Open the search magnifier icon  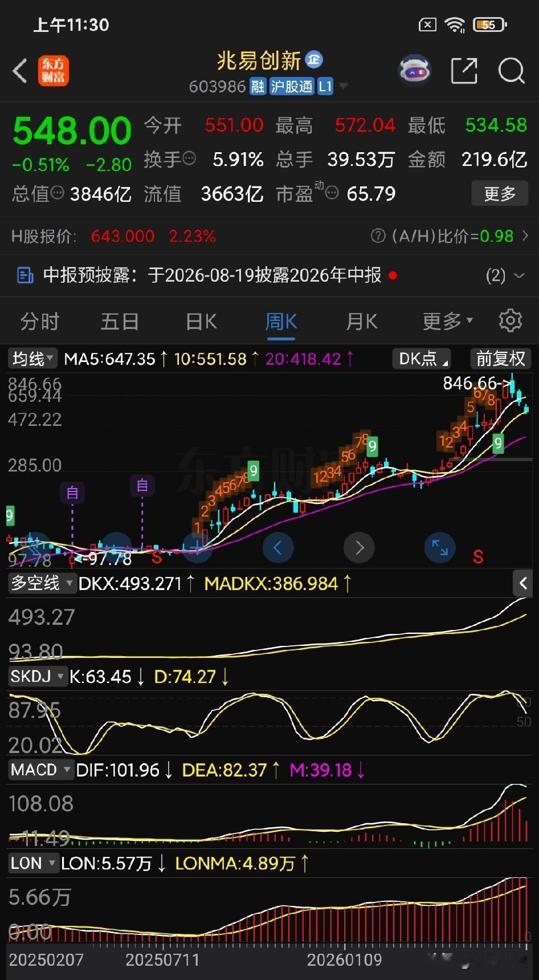click(x=511, y=71)
